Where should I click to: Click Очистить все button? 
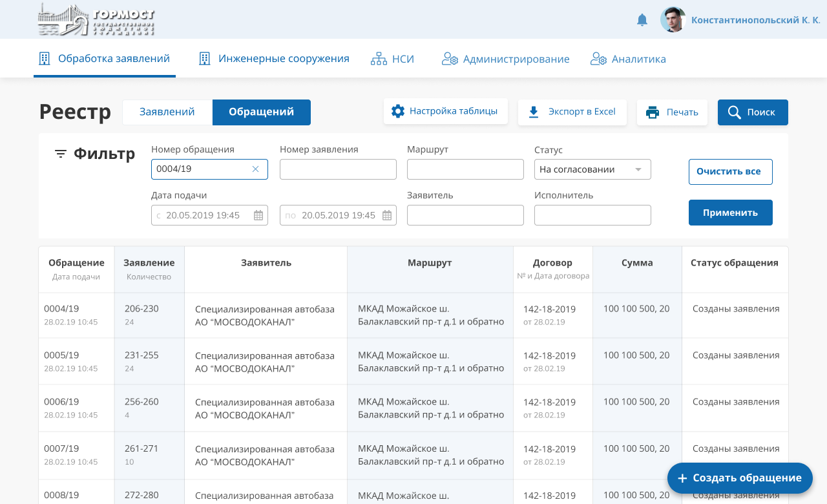[731, 172]
